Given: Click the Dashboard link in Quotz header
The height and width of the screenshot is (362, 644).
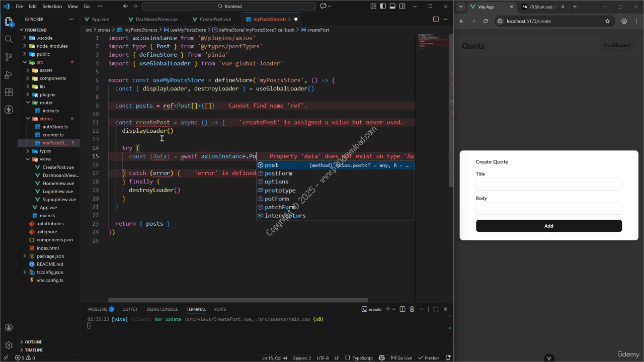Looking at the screenshot, I should coord(616,46).
